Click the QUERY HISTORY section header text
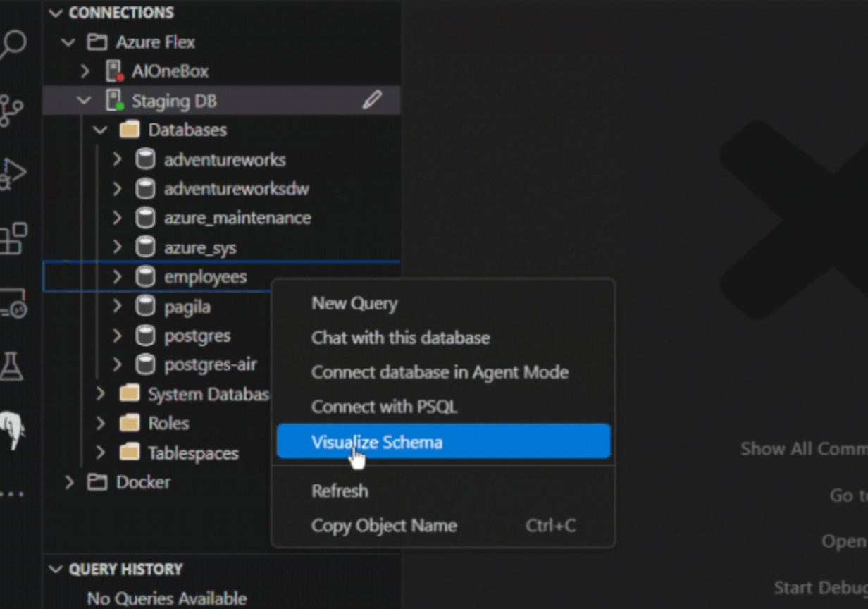The height and width of the screenshot is (609, 868). (125, 569)
